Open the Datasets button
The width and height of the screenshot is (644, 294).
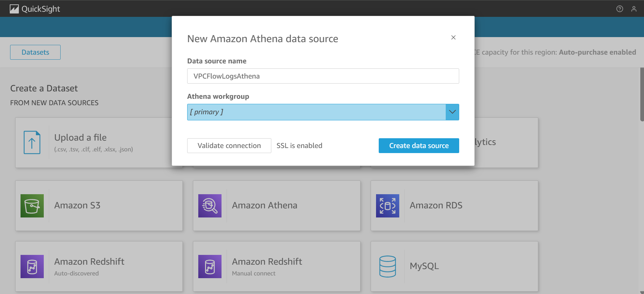click(35, 52)
